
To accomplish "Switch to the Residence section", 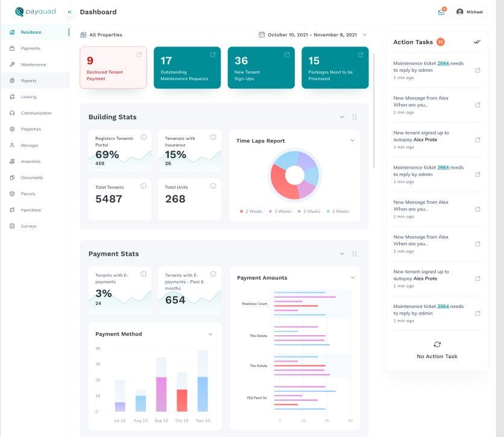I will point(12,32).
